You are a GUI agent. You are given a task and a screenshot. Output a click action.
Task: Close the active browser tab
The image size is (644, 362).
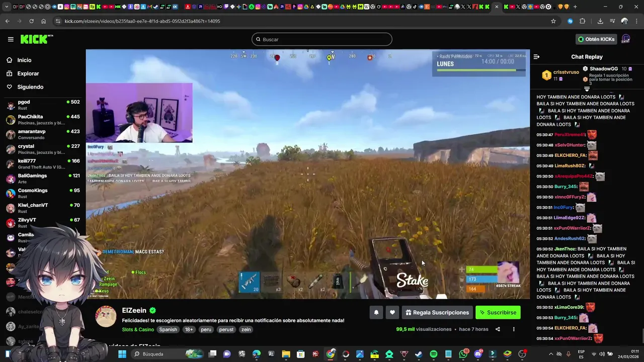pos(497,7)
